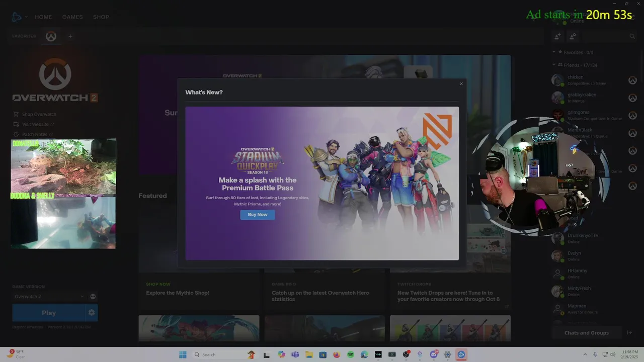This screenshot has height=362, width=644.
Task: Click the Overwatch icon next to grabbykraken
Action: point(632,98)
